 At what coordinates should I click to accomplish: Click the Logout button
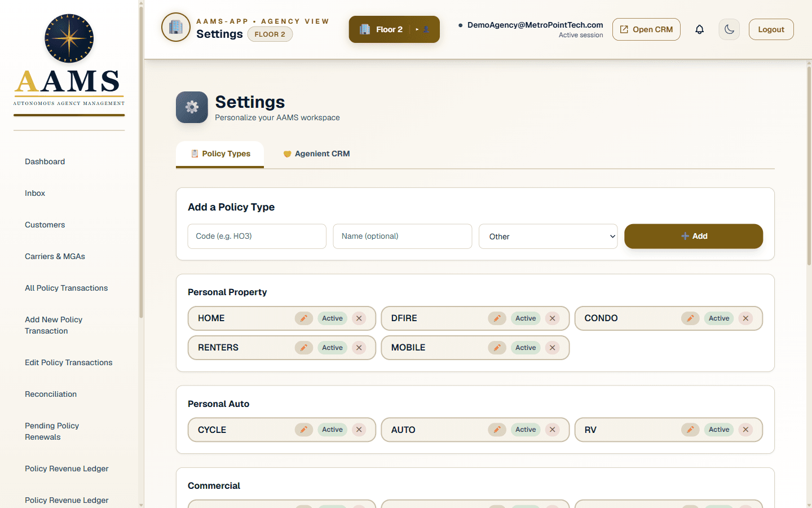click(x=771, y=29)
